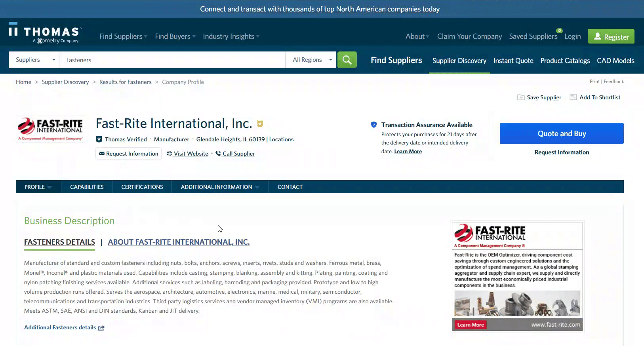The height and width of the screenshot is (346, 644).
Task: Click the Call Supplier link
Action: pyautogui.click(x=235, y=154)
